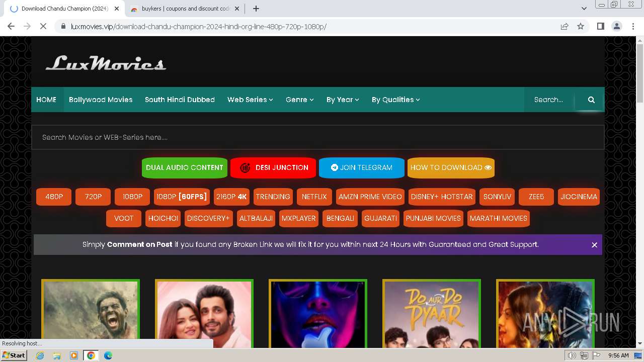Expand the By Year dropdown
Screen dimensions: 644x362
[x=343, y=100]
